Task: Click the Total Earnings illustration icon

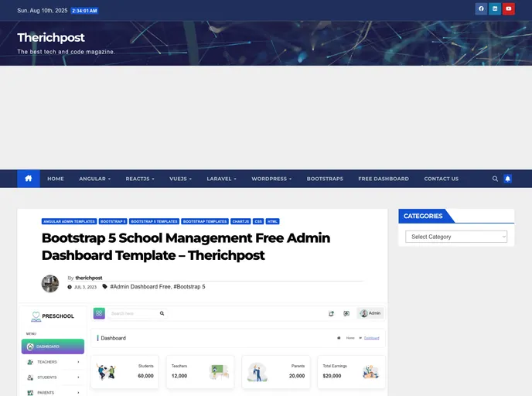Action: [370, 372]
